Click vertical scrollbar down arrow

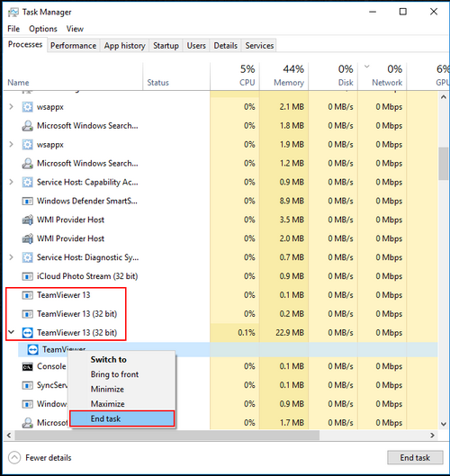point(444,424)
